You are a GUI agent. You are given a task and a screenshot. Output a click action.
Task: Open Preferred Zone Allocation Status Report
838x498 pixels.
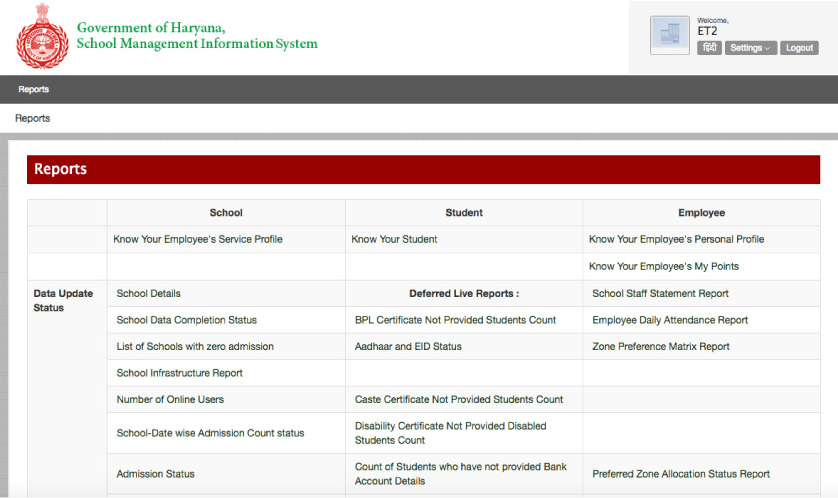click(681, 474)
